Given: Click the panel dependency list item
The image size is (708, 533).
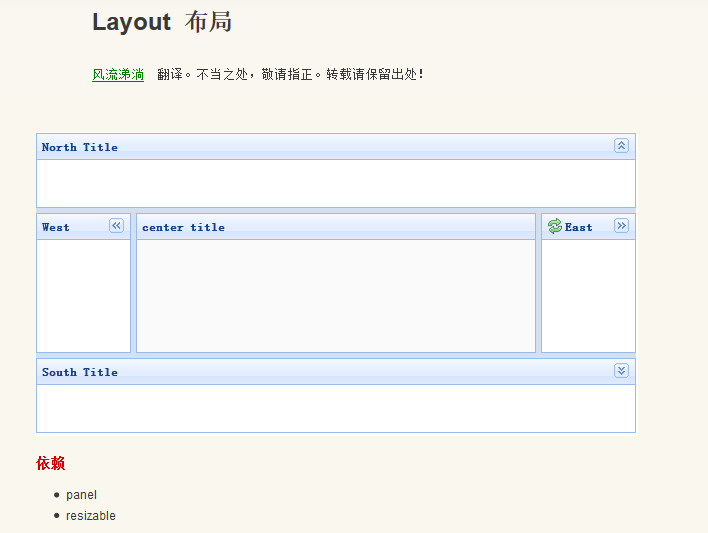Looking at the screenshot, I should click(x=81, y=495).
